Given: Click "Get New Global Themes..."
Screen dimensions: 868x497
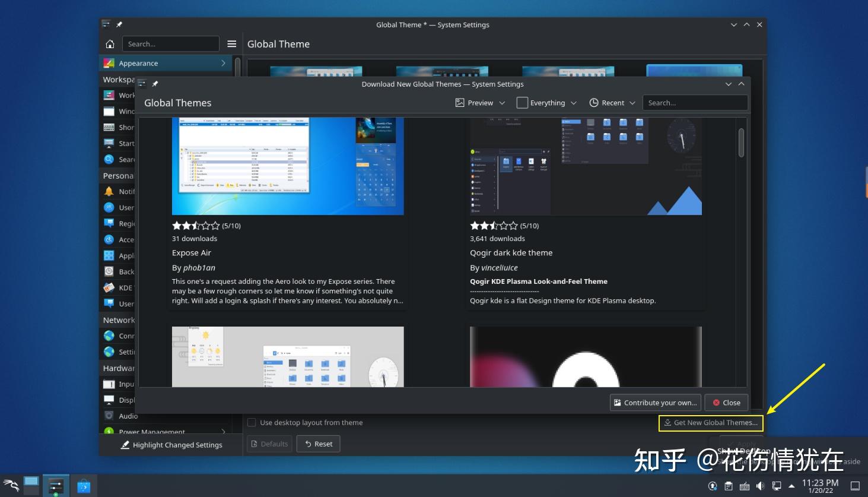Looking at the screenshot, I should pos(710,422).
